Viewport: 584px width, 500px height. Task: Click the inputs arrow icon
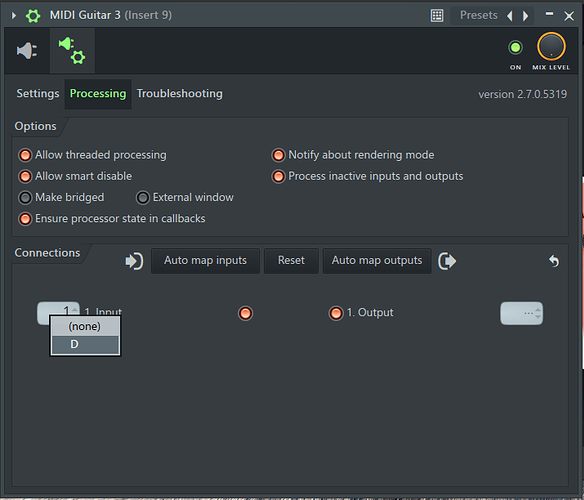pos(134,261)
